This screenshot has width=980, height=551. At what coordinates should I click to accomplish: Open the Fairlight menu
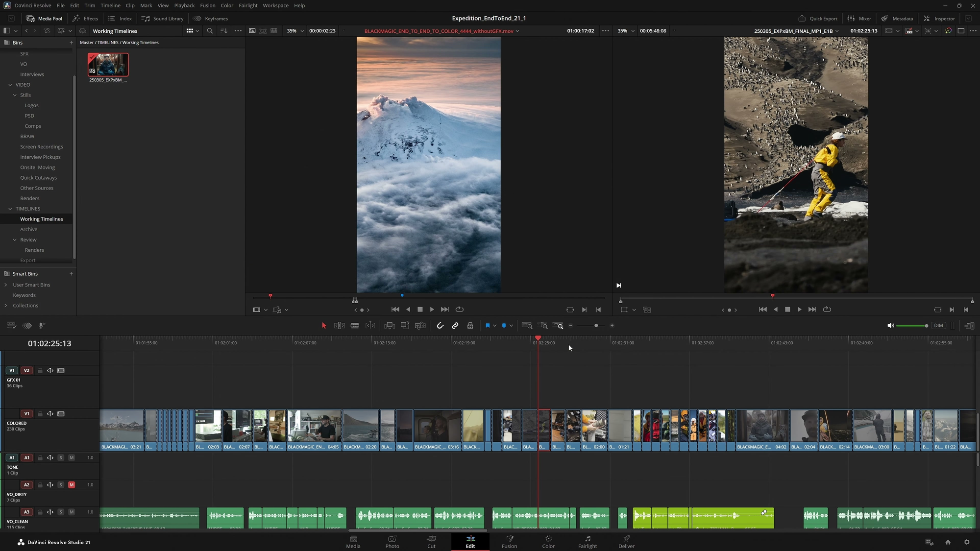[x=248, y=5]
